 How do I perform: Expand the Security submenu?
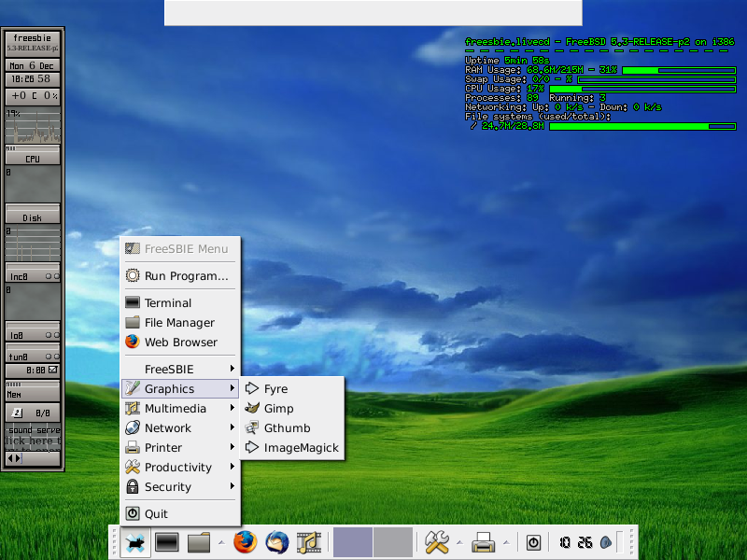(180, 486)
